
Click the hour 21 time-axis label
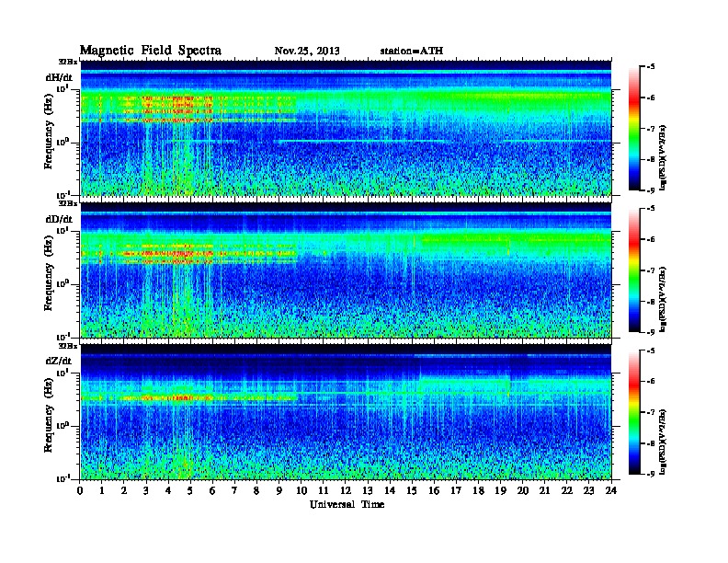coord(544,491)
